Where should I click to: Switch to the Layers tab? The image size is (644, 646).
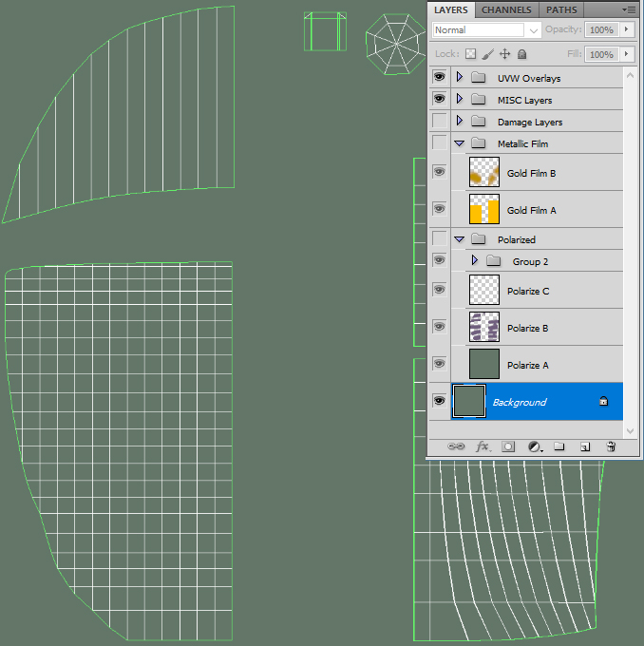[451, 9]
